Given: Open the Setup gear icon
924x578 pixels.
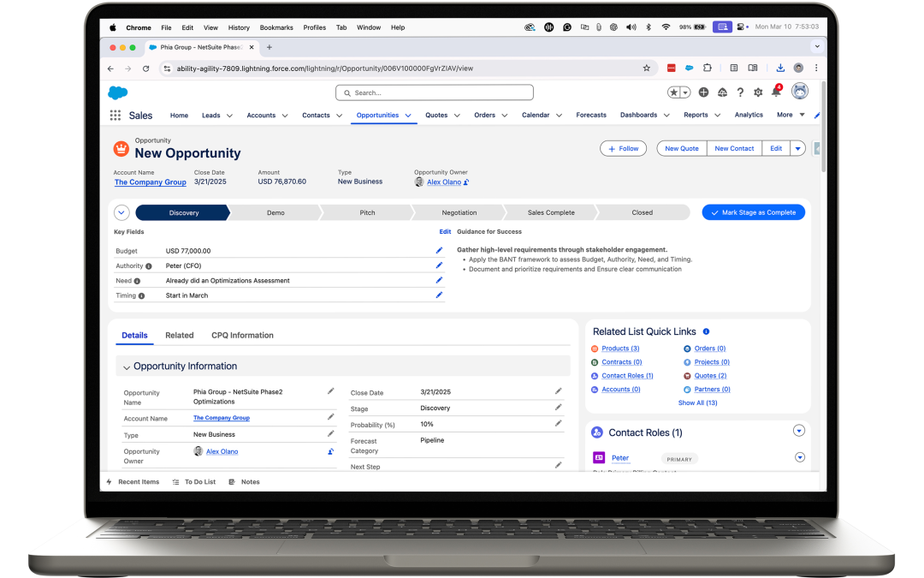Looking at the screenshot, I should (758, 92).
